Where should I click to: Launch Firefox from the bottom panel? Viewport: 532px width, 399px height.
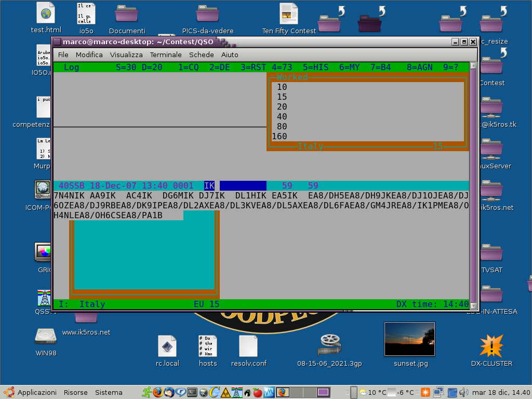(x=158, y=393)
